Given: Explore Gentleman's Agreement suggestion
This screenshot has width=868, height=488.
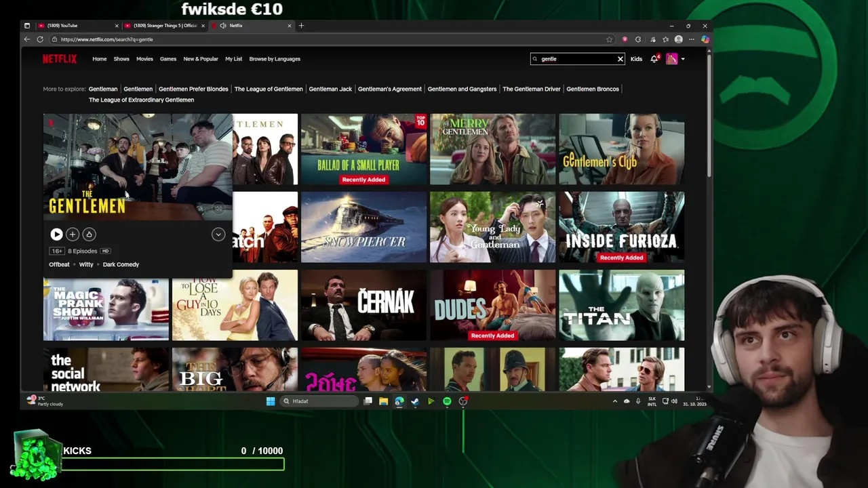Looking at the screenshot, I should coord(389,89).
